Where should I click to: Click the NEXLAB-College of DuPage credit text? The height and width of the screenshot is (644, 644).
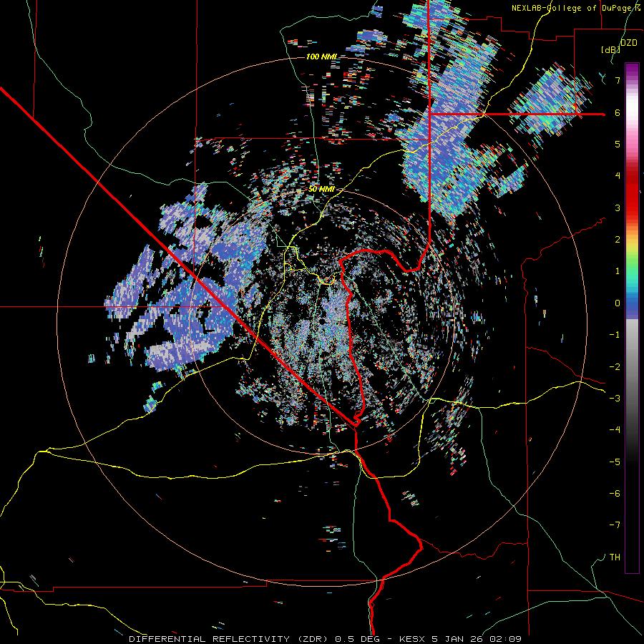point(575,8)
